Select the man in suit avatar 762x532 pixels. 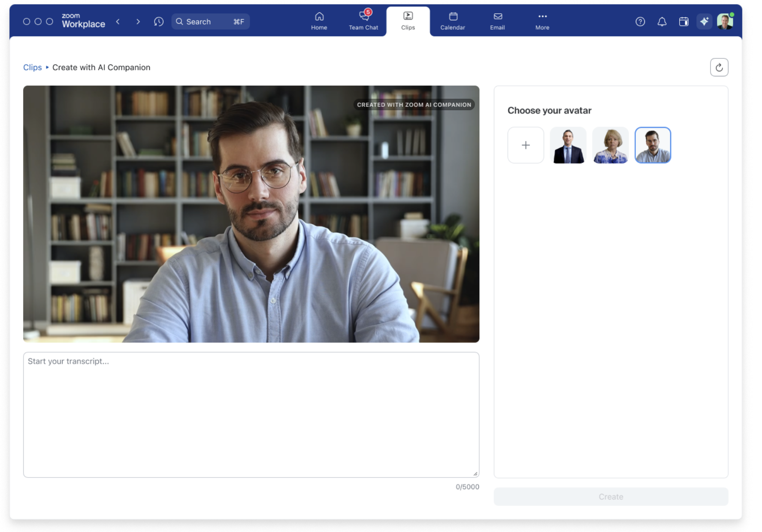point(568,145)
